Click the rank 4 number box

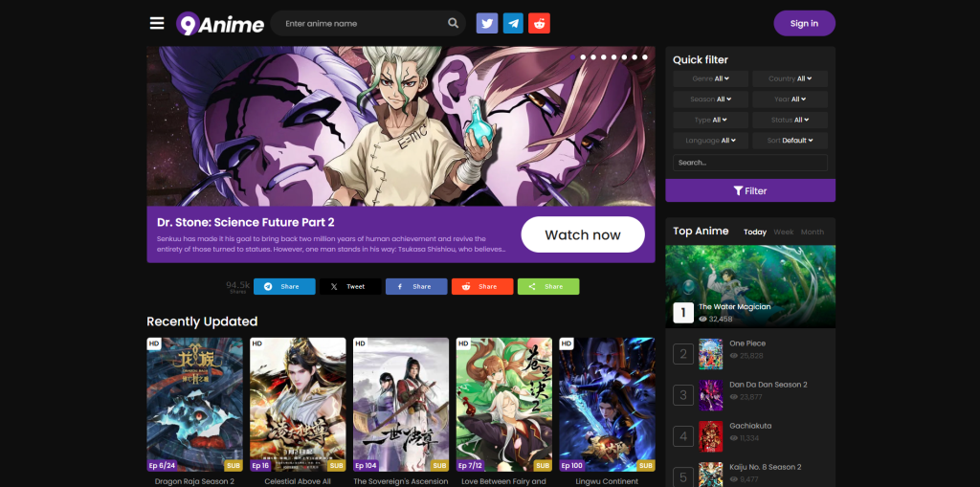pos(683,436)
